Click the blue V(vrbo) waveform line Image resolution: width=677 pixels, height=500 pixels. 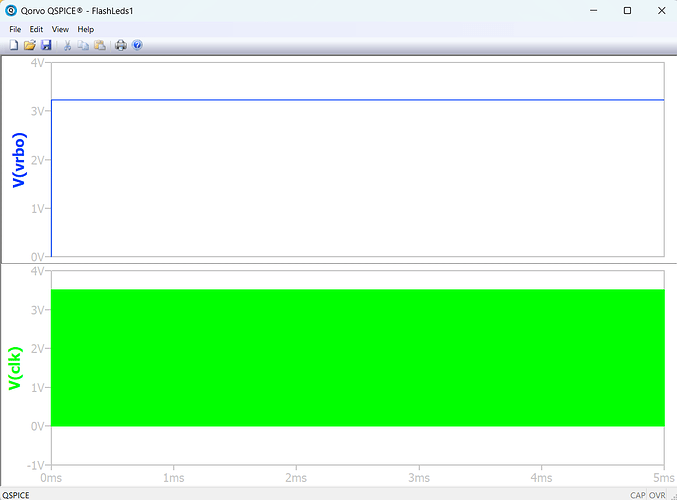click(x=357, y=100)
